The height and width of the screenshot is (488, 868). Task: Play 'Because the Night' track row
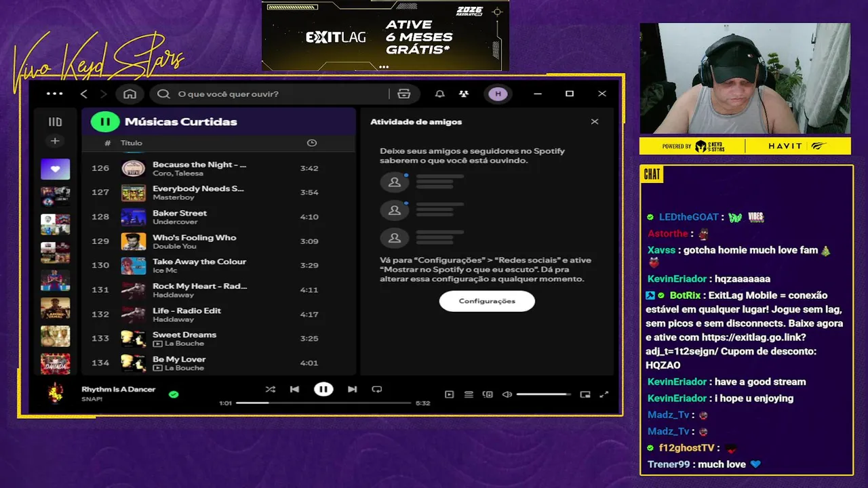tap(218, 168)
